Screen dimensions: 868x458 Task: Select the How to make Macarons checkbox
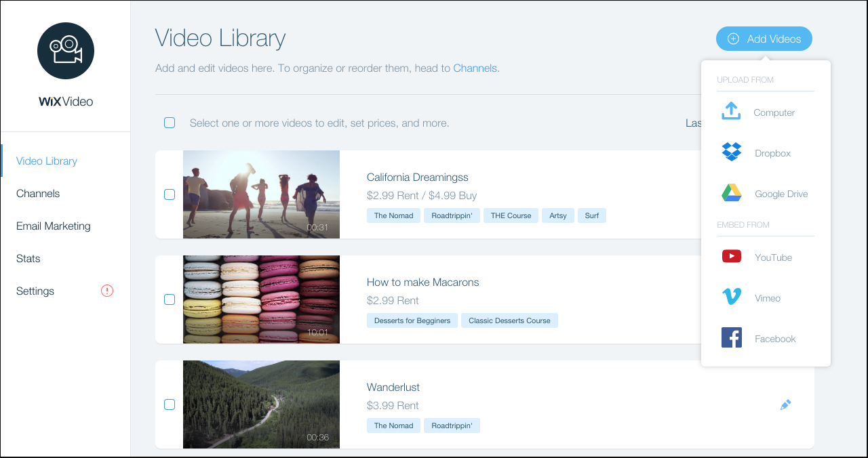(x=170, y=299)
